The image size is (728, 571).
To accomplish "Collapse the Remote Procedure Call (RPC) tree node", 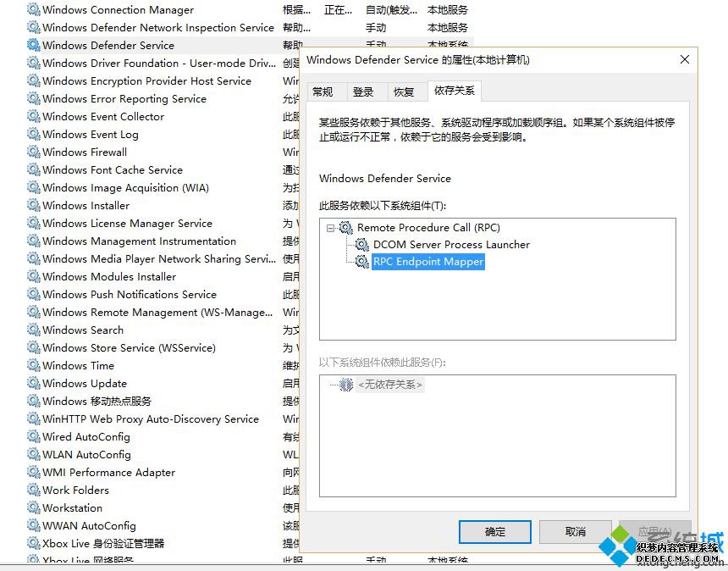I will [x=330, y=228].
